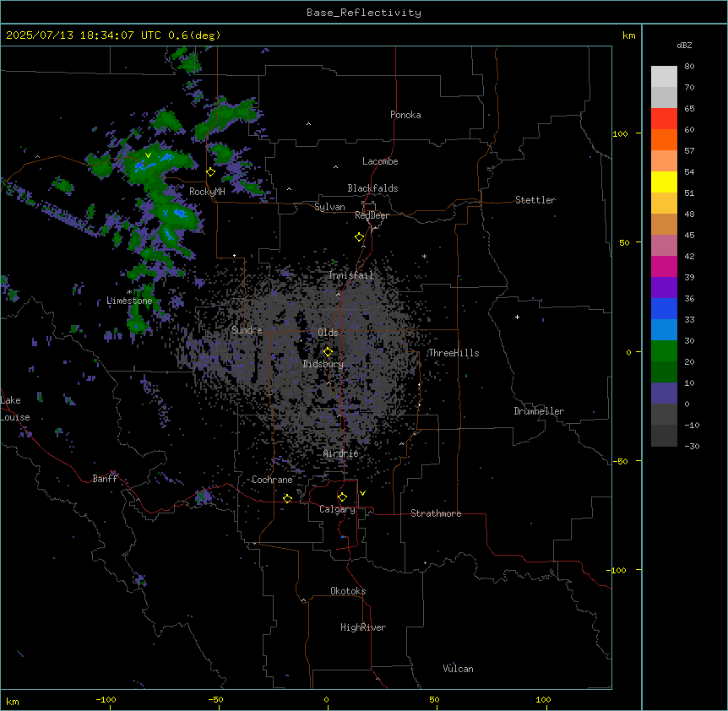
Task: Click the Olds label
Action: (x=328, y=333)
